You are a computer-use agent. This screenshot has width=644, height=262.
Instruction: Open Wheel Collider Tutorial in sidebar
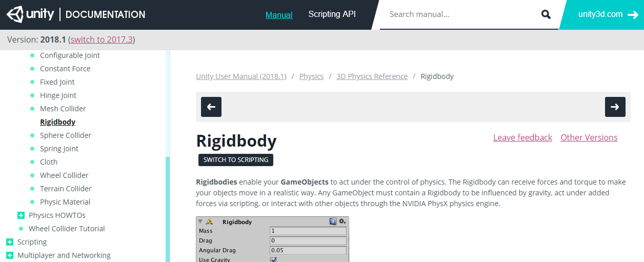(x=67, y=229)
